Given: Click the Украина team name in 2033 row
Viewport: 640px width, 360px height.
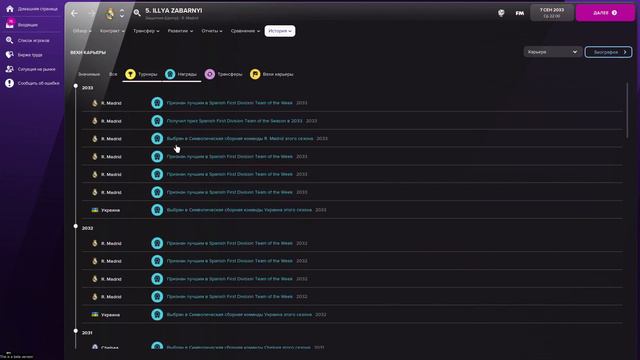Looking at the screenshot, I should [110, 210].
